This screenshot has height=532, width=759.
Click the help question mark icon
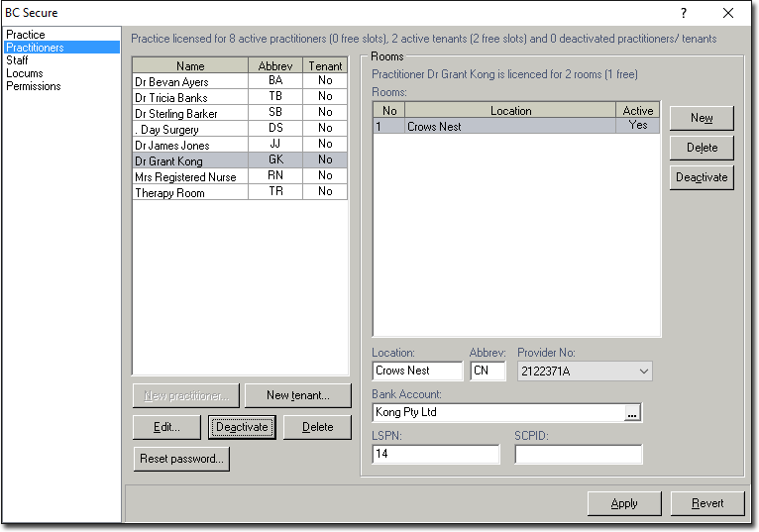tap(684, 13)
